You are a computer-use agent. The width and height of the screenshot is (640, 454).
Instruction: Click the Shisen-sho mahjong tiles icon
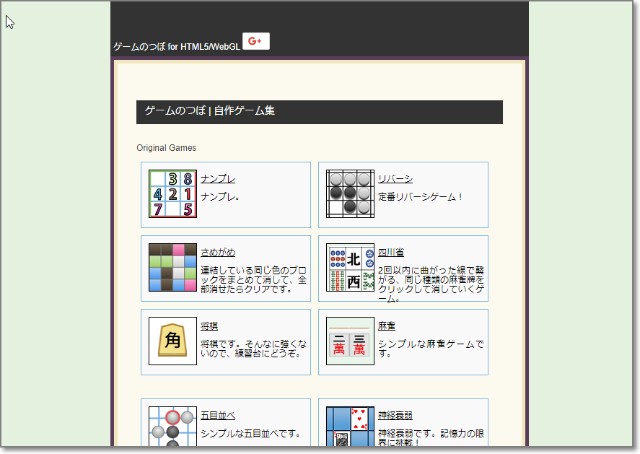350,267
